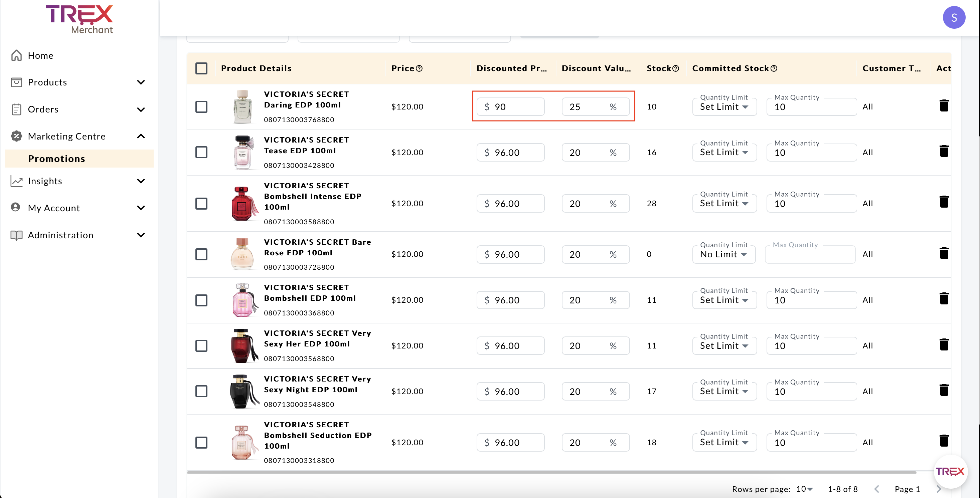980x498 pixels.
Task: Tick checkbox for Very Sexy Night EDP
Action: (x=201, y=391)
